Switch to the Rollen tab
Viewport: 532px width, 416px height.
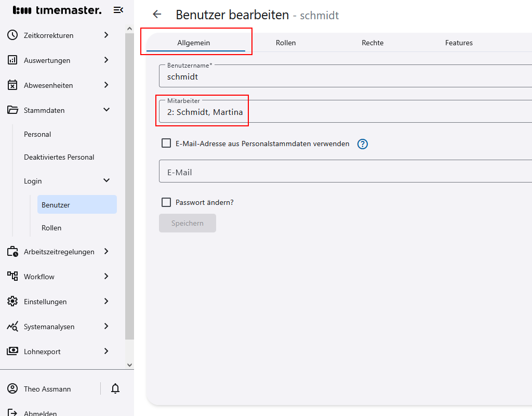286,43
